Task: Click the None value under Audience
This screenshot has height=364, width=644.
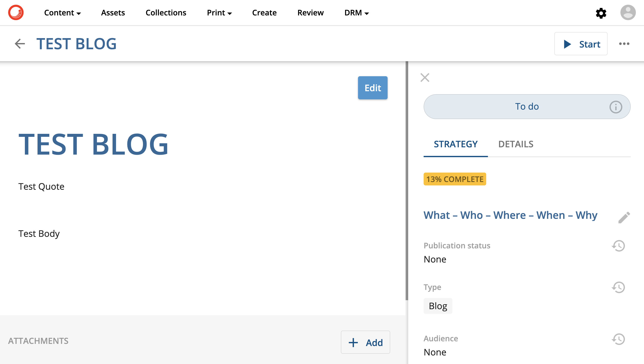Action: click(435, 352)
